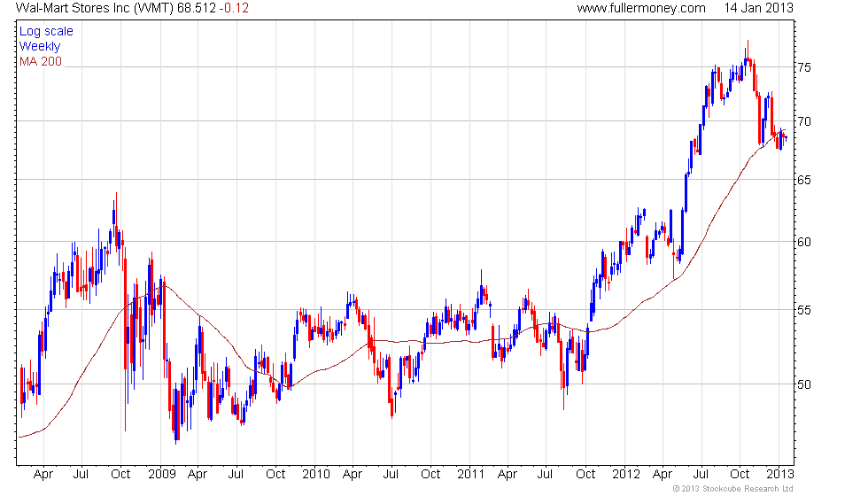
Task: Click the red price change -0.12
Action: coord(234,8)
